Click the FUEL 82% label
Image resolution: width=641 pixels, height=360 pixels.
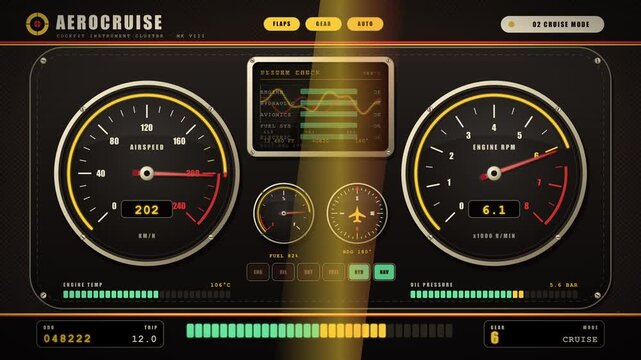pos(284,256)
